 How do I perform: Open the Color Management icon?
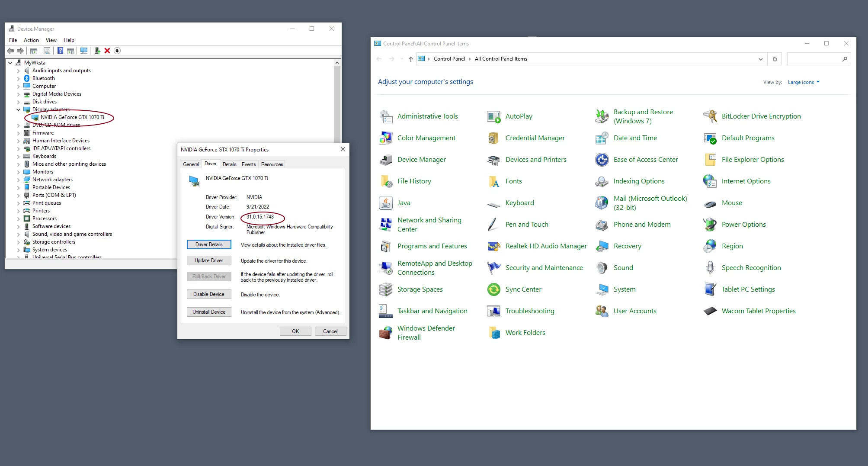coord(385,138)
